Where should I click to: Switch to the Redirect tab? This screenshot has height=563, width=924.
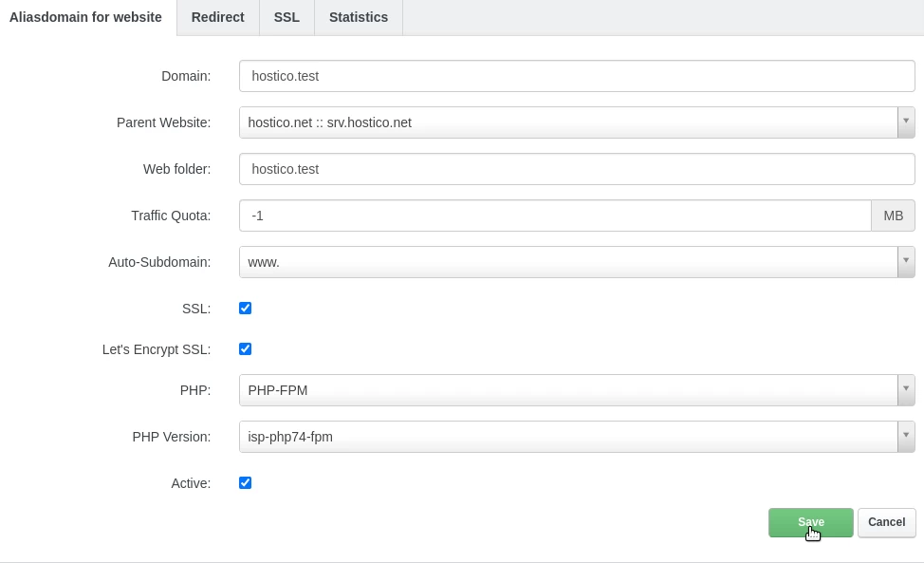(217, 17)
